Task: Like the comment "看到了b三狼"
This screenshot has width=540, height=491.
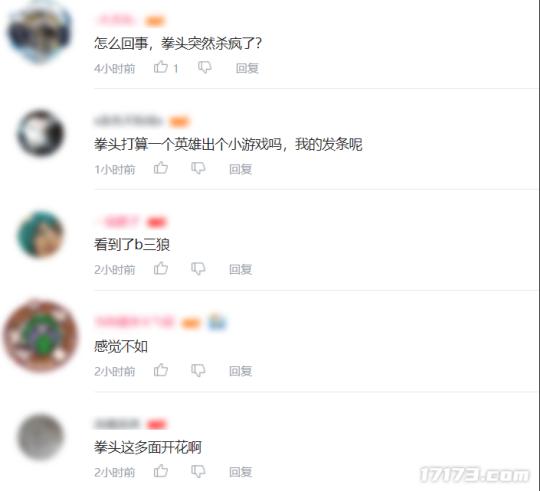Action: (x=161, y=268)
